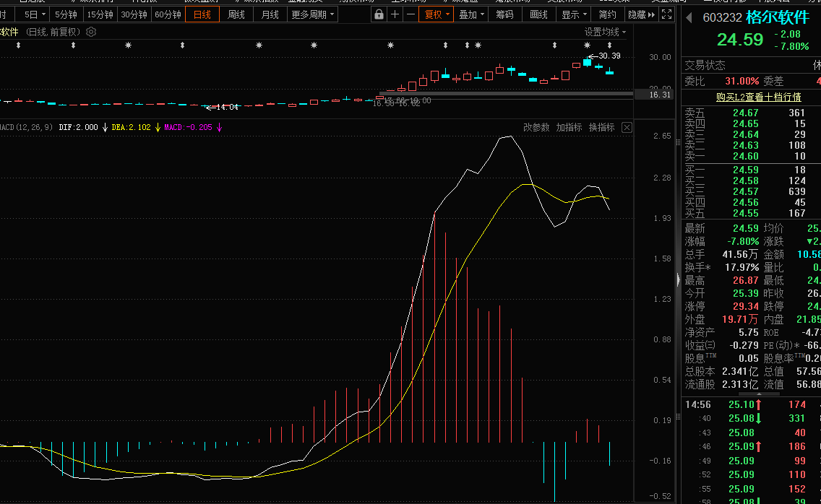Click the DEA:2.102 value label
Viewport: 821px width, 504px height.
coord(132,127)
